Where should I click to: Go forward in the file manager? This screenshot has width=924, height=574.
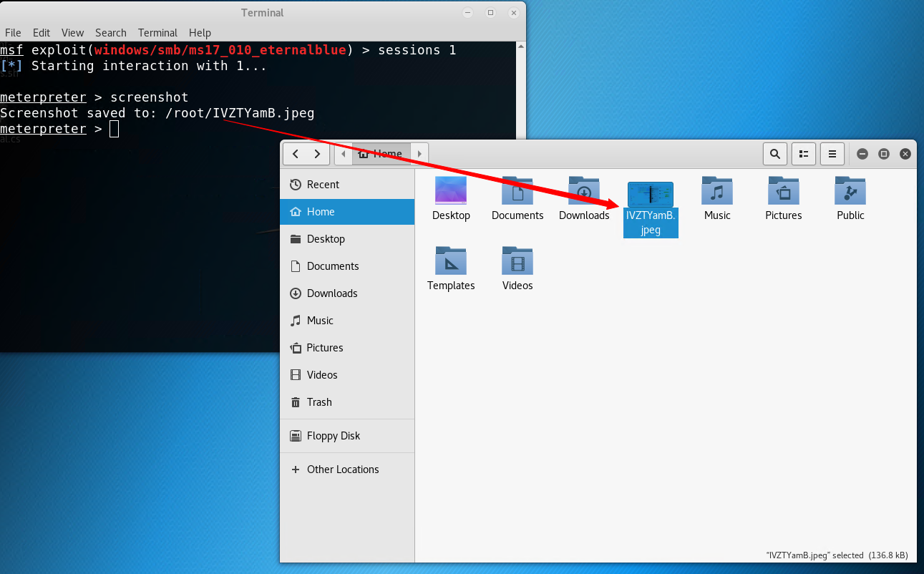(x=318, y=154)
